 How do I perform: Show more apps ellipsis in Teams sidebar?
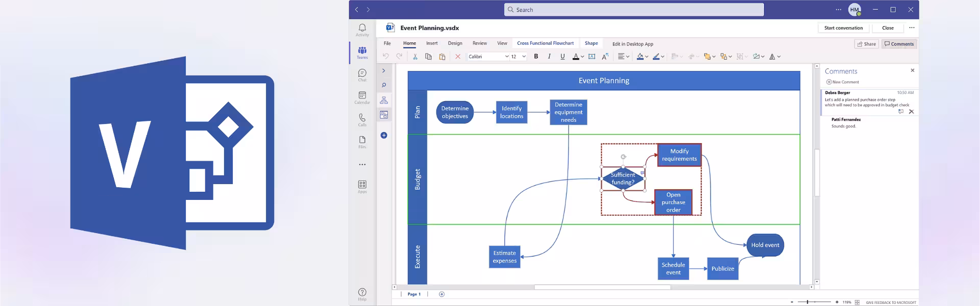(362, 165)
